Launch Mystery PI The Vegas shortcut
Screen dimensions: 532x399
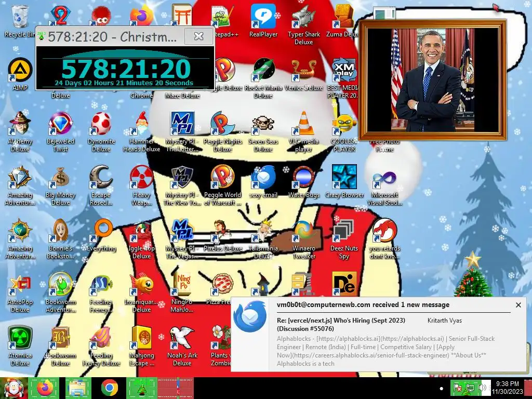182,239
